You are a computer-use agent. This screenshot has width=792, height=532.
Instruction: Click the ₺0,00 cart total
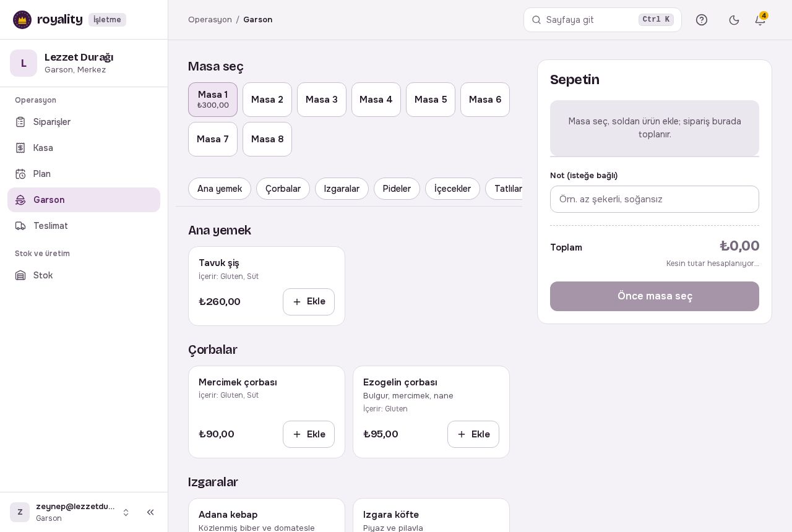[739, 246]
